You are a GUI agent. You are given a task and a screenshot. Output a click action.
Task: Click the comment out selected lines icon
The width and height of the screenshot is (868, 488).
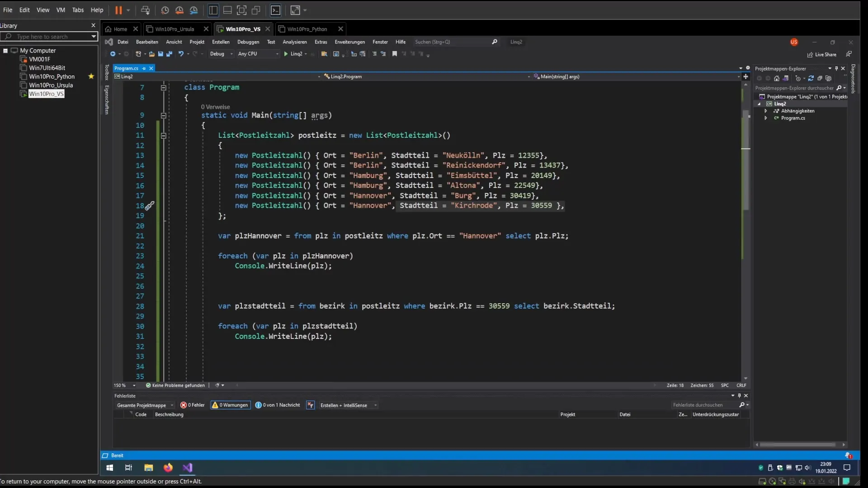[x=374, y=54]
